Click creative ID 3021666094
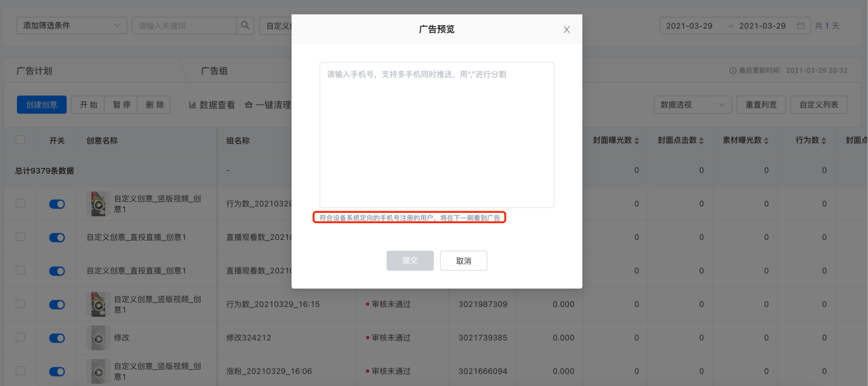This screenshot has width=868, height=386. [483, 371]
